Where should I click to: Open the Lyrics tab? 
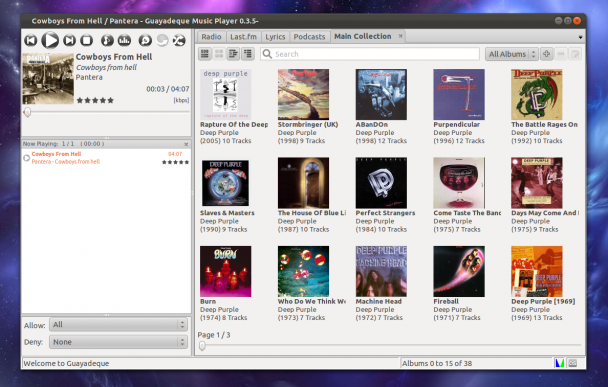coord(275,36)
